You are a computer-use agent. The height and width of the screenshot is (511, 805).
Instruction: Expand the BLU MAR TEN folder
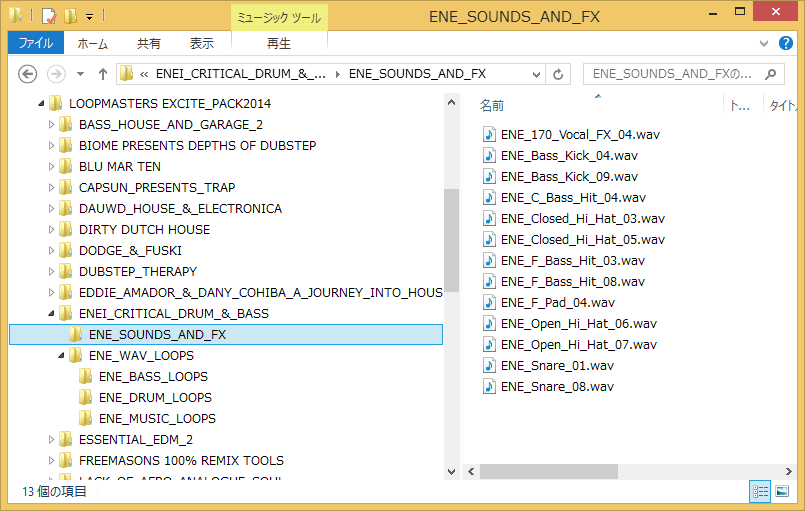coord(51,166)
